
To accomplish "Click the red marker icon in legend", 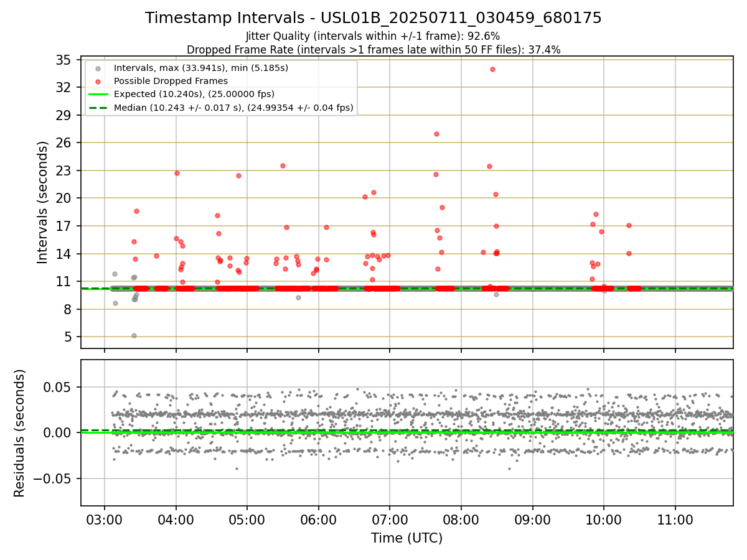I will point(98,81).
